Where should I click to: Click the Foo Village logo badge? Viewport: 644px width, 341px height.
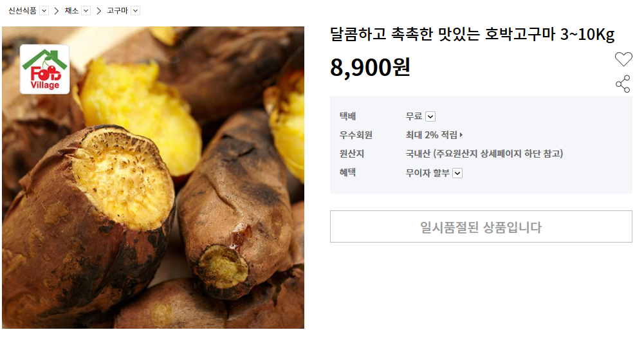(x=45, y=69)
